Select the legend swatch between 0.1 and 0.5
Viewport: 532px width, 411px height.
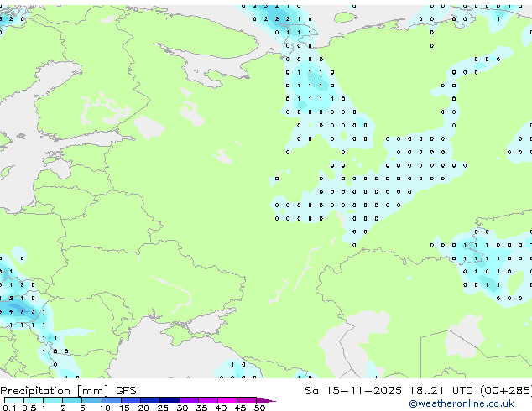(14, 400)
